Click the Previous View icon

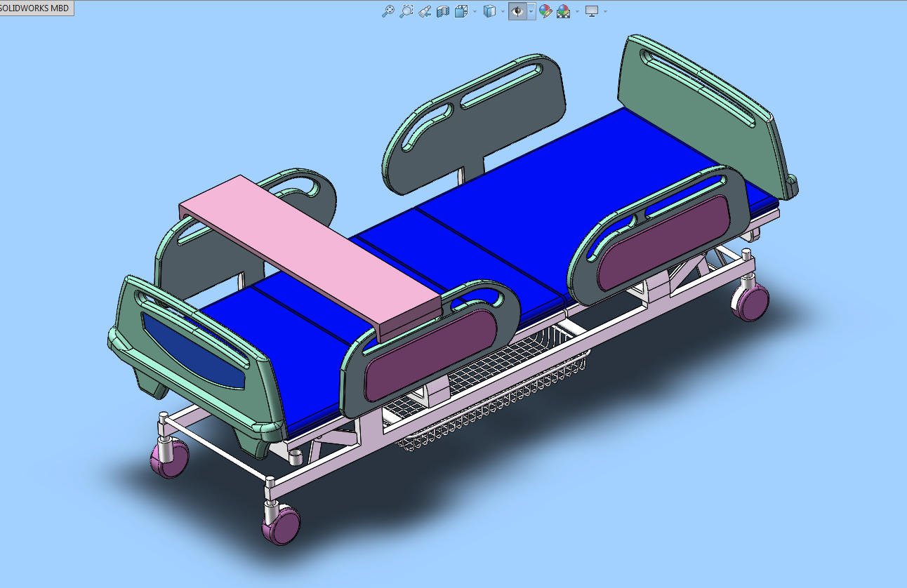click(425, 11)
